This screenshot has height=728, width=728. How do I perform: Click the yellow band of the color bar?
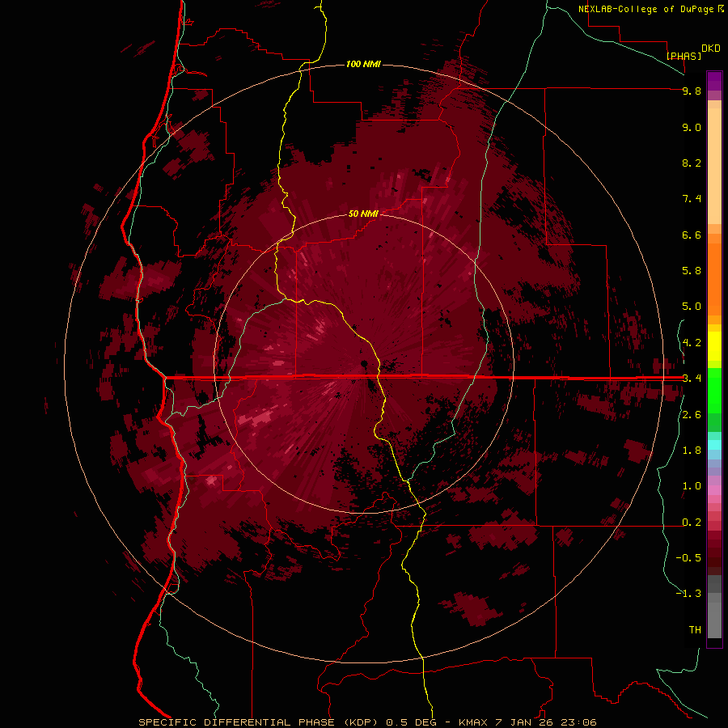click(714, 346)
